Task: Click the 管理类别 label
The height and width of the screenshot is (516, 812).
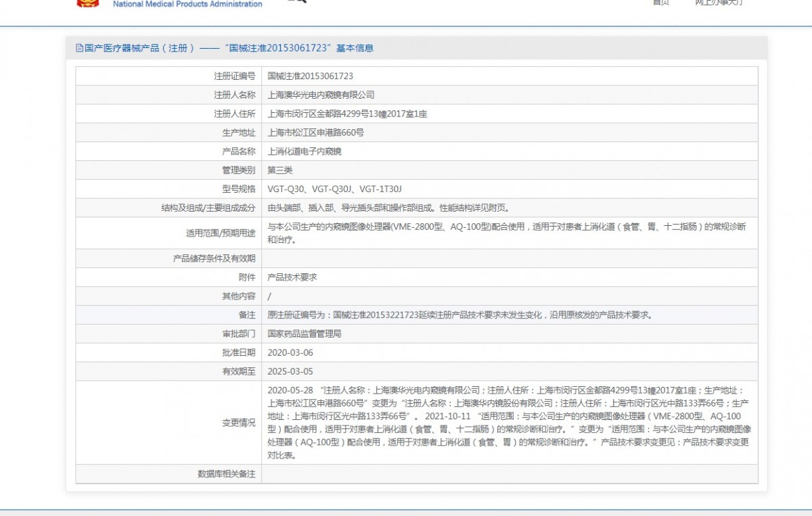Action: [239, 170]
